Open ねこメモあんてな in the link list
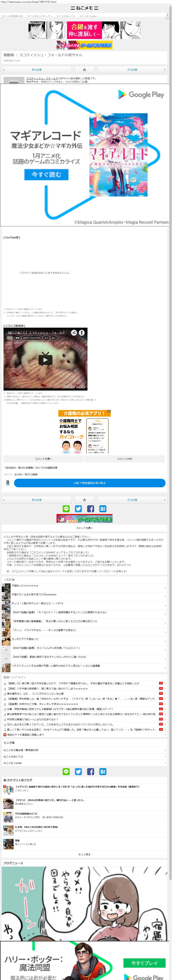 13,757
